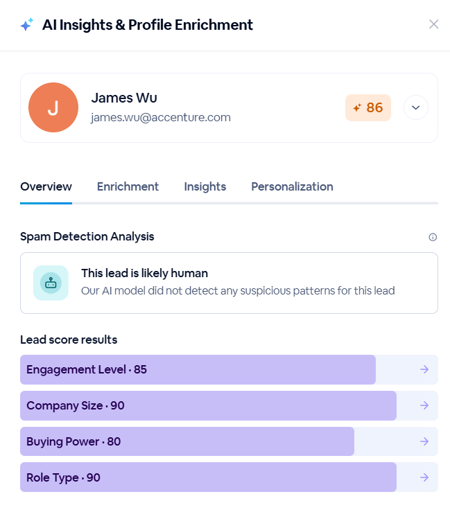
Task: Go to the Personalization tab
Action: [292, 187]
